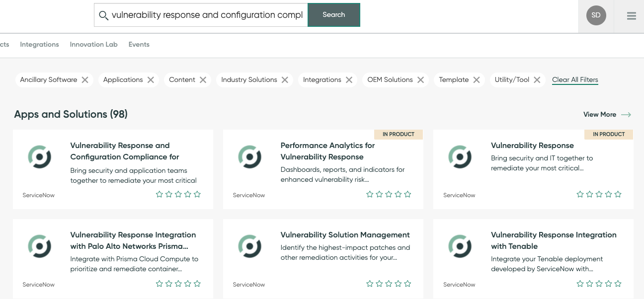Open Vulnerability Response and Configuration Compliance title
644x299 pixels.
point(125,151)
